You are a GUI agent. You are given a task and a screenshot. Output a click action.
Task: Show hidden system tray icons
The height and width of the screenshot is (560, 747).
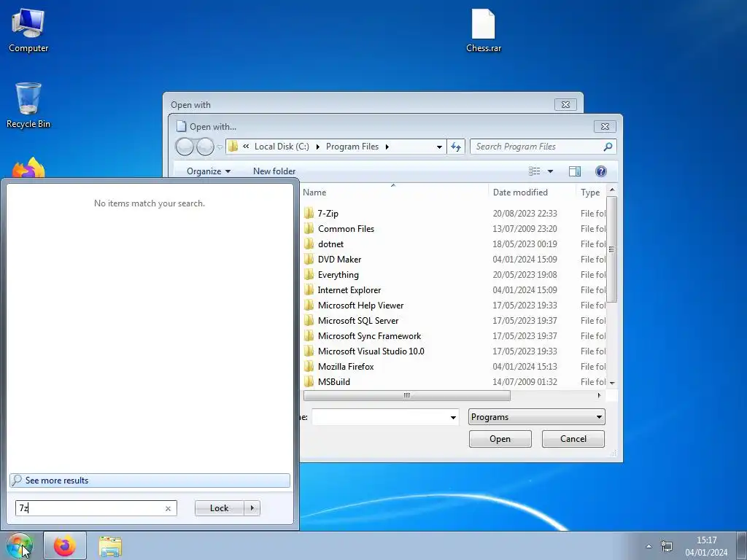(649, 546)
